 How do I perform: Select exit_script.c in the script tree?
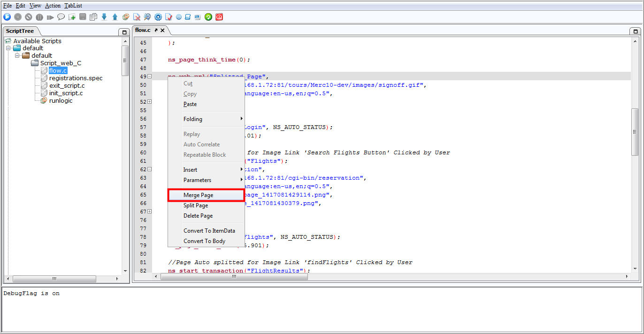(67, 85)
